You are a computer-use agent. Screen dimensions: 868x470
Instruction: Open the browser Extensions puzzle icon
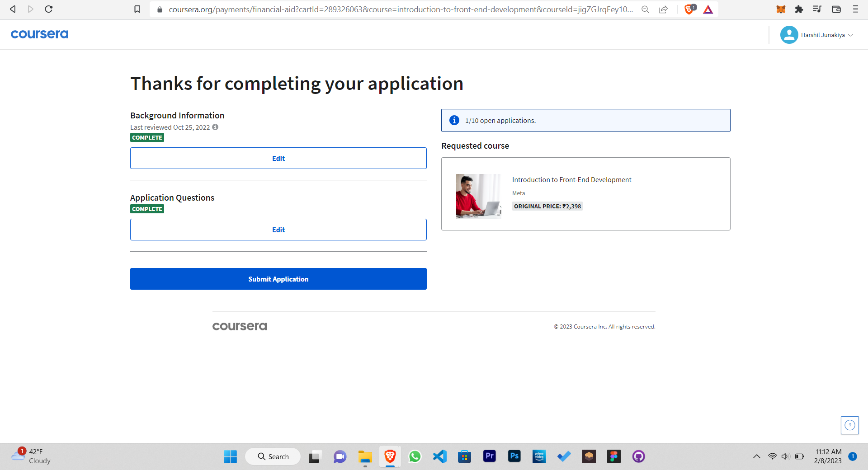[x=799, y=9]
